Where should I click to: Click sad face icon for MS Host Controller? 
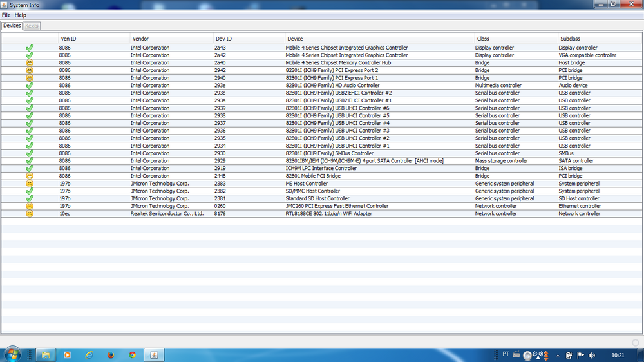29,184
